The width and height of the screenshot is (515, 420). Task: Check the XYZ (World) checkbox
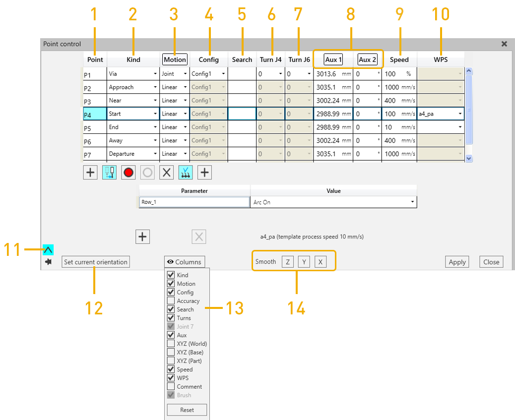[x=171, y=344]
